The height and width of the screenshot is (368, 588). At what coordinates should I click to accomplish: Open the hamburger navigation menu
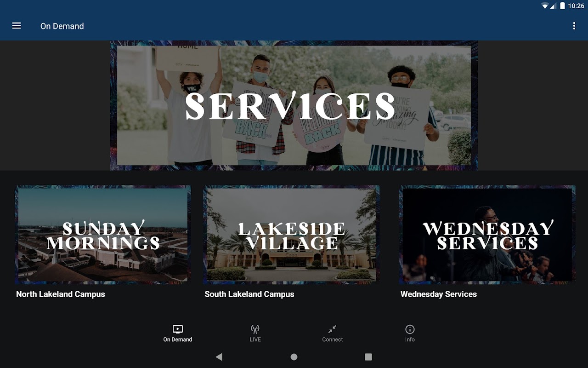pyautogui.click(x=17, y=26)
